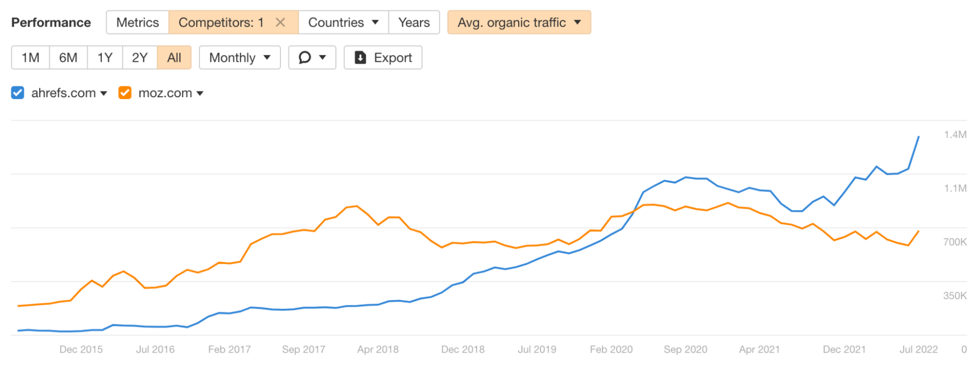
Task: Open the Metrics filter
Action: tap(137, 22)
